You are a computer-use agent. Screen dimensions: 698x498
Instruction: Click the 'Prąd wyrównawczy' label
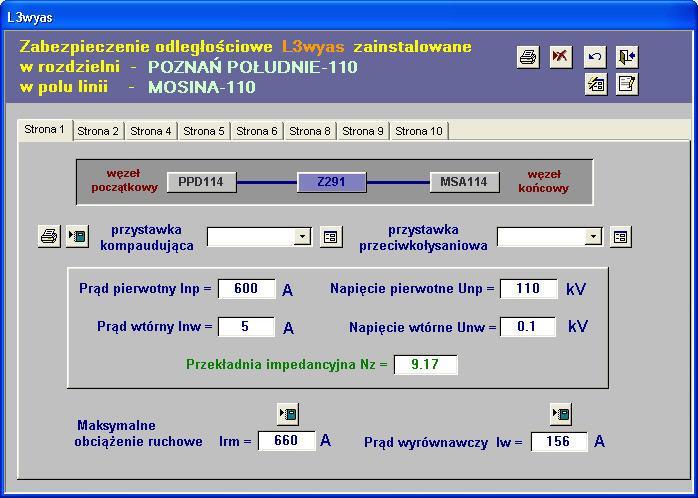coord(426,443)
